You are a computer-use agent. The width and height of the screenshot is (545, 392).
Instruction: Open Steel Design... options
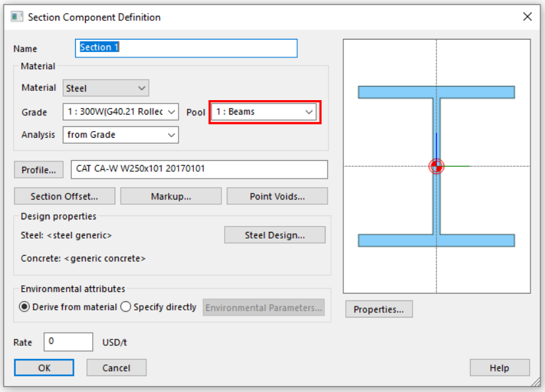pos(275,235)
